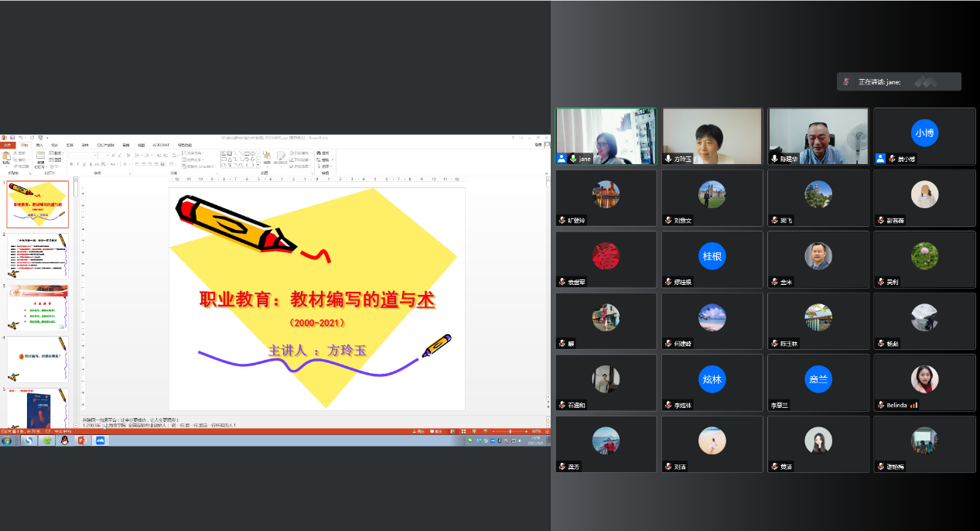Select slide 3 thumbnail in slide panel

click(x=38, y=307)
